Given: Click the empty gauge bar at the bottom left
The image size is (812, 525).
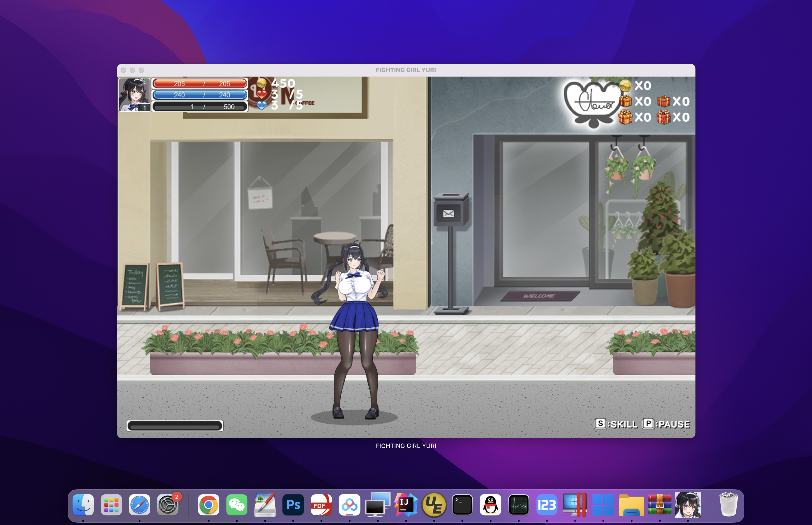Looking at the screenshot, I should (175, 426).
